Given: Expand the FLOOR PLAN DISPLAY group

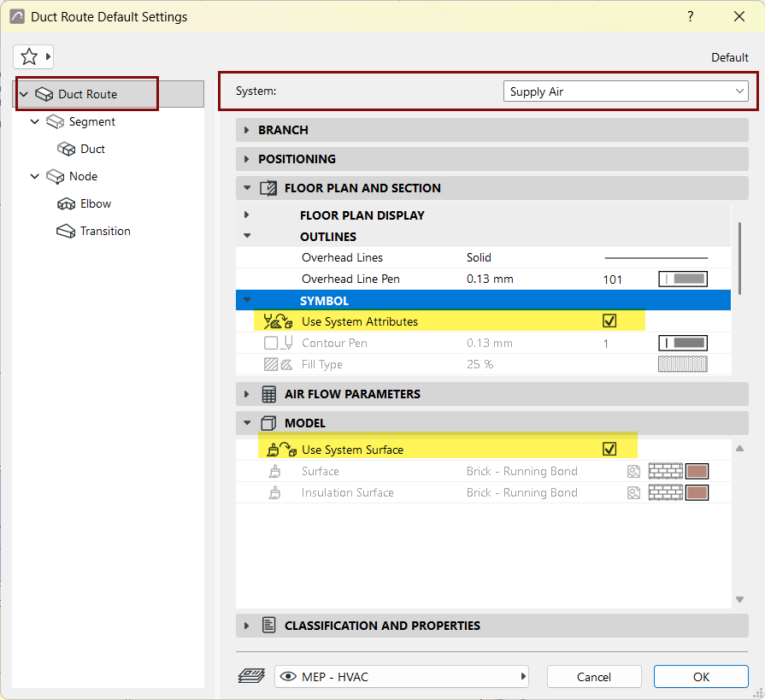Looking at the screenshot, I should (x=246, y=215).
